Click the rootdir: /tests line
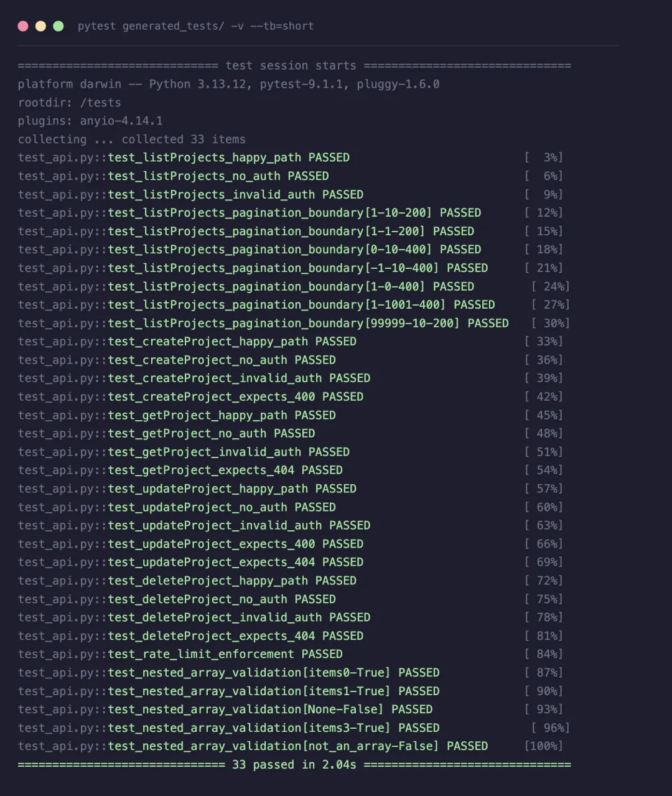Screen dimensions: 672x796 pos(70,103)
